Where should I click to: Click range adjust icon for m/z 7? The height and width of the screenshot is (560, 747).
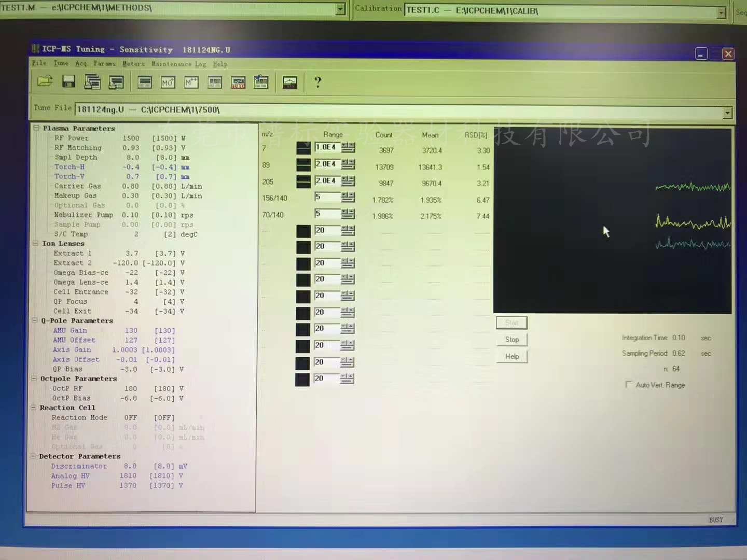coord(348,148)
